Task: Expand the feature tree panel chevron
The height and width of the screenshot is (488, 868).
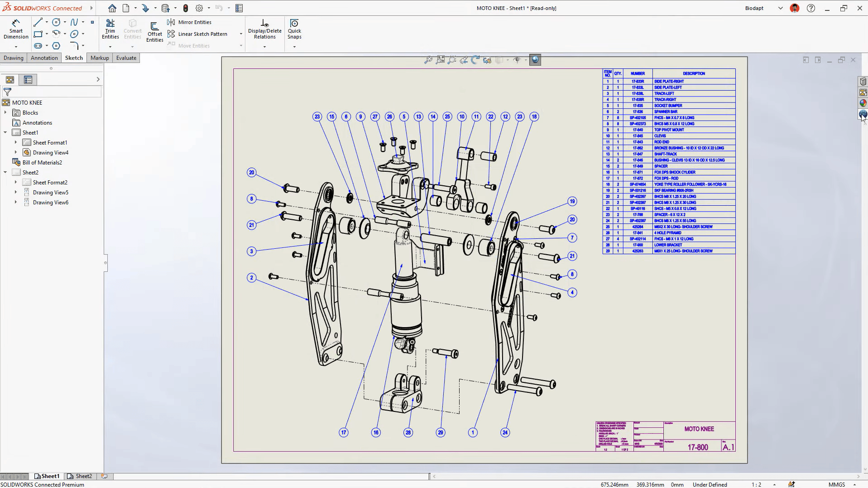Action: tap(98, 80)
